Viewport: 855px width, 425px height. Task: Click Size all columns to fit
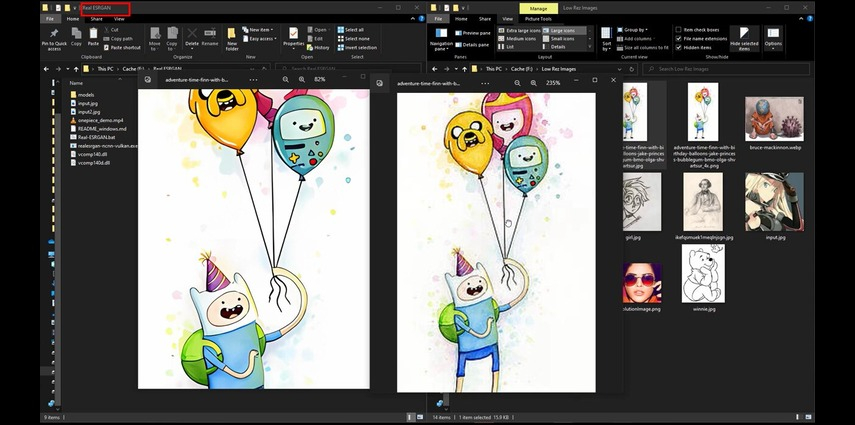(643, 47)
